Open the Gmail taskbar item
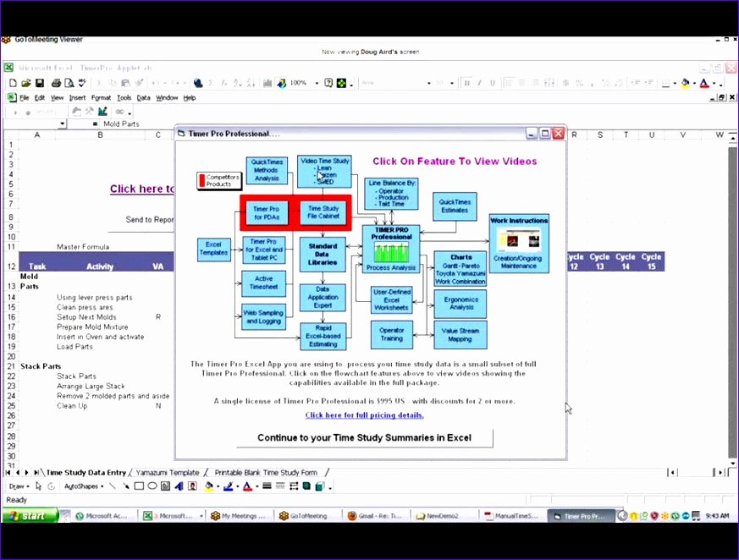Image resolution: width=739 pixels, height=560 pixels. pos(375,516)
